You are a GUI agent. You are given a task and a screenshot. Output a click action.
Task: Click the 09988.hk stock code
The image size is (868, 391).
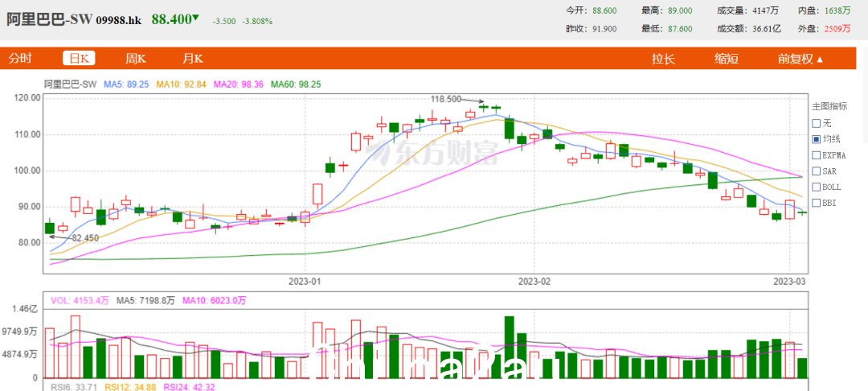tap(119, 20)
